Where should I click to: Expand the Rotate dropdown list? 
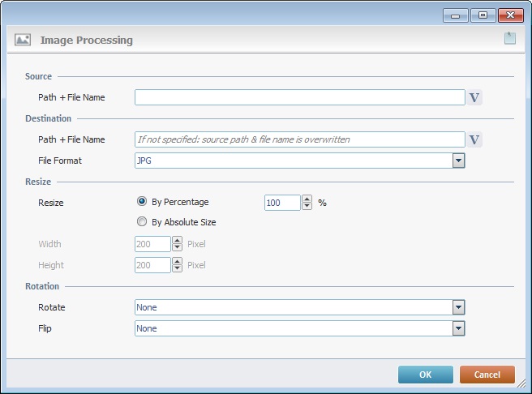[x=458, y=307]
